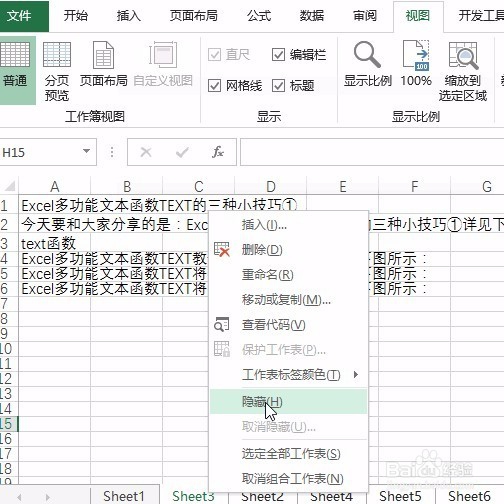Viewport: 504px width, 504px height.
Task: Click the fx insert function icon
Action: [x=218, y=152]
